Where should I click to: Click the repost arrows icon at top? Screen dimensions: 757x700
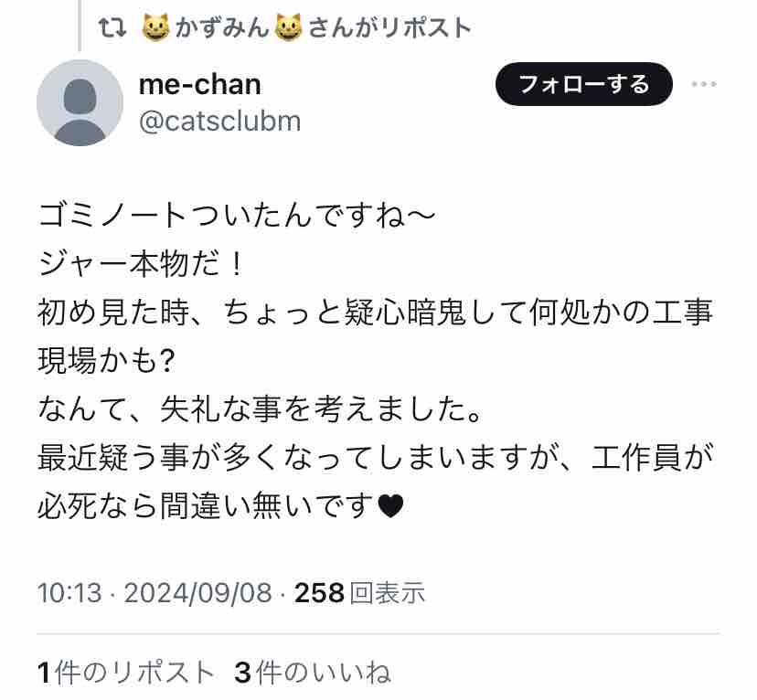tap(112, 27)
